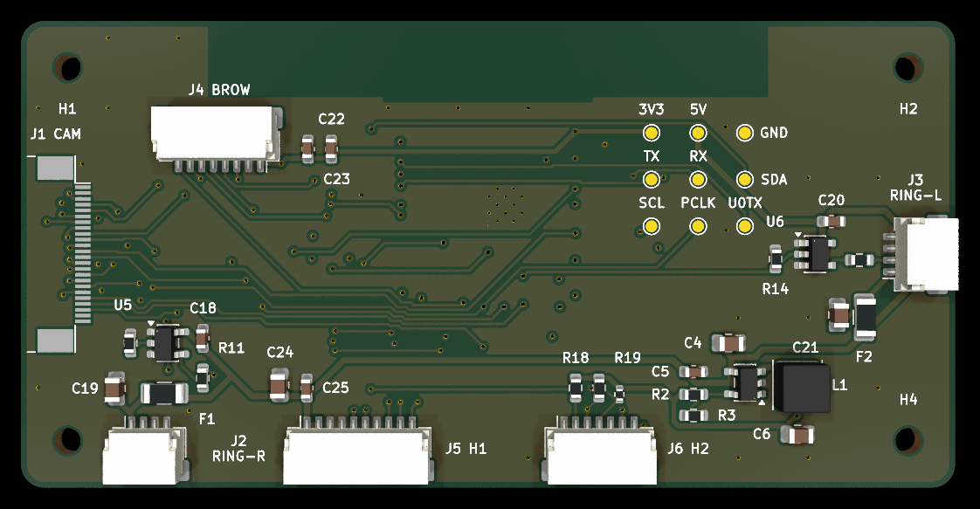
Task: Select the U6 chip near J3
Action: [815, 253]
